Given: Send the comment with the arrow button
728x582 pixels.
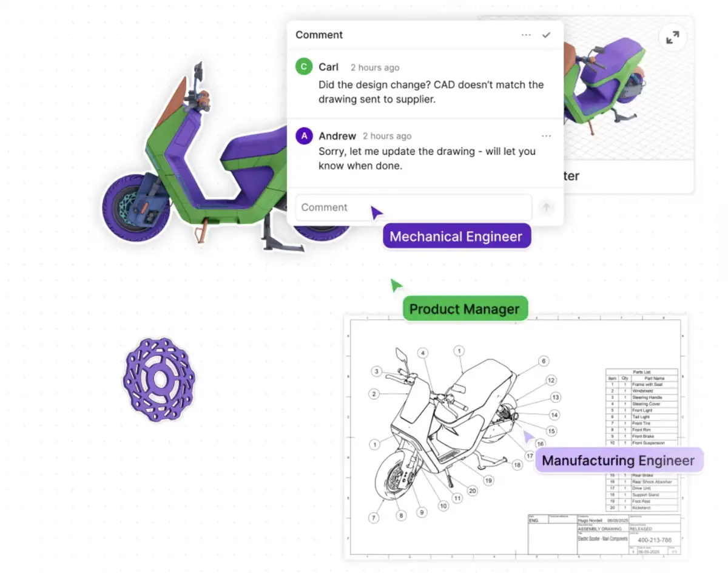Looking at the screenshot, I should click(x=546, y=208).
